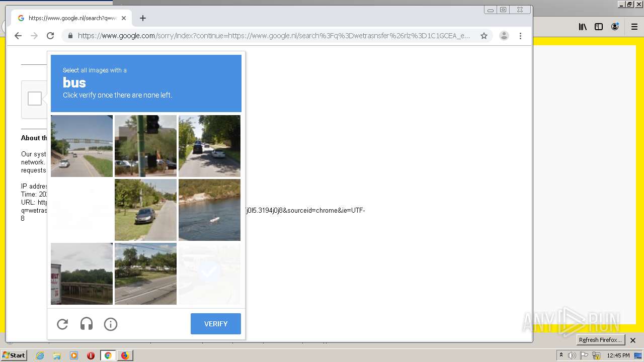Dismiss the Refresh Firefox notification
Image resolution: width=644 pixels, height=362 pixels.
[x=633, y=340]
